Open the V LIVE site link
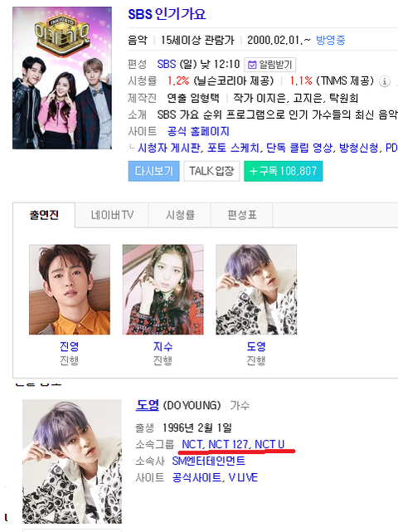 pos(243,478)
